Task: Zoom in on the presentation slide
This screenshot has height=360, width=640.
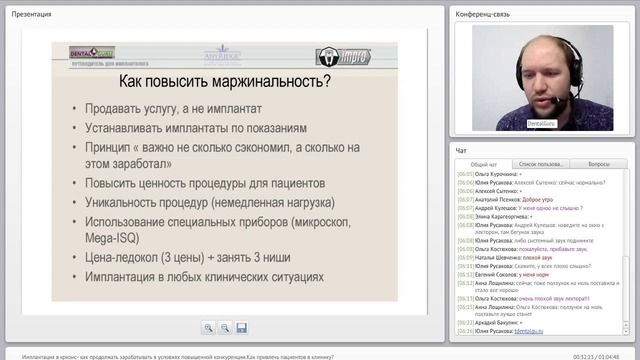Action: pos(209,328)
